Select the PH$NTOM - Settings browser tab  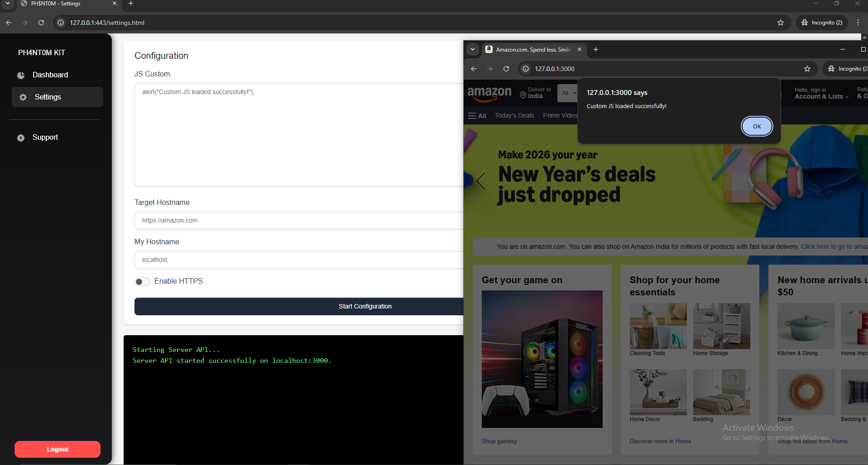(69, 4)
